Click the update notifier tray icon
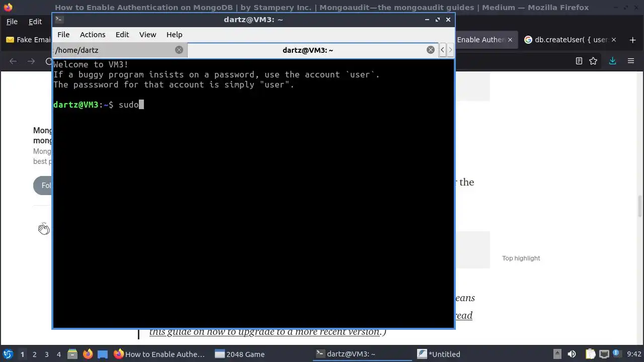This screenshot has width=644, height=362. (616, 354)
